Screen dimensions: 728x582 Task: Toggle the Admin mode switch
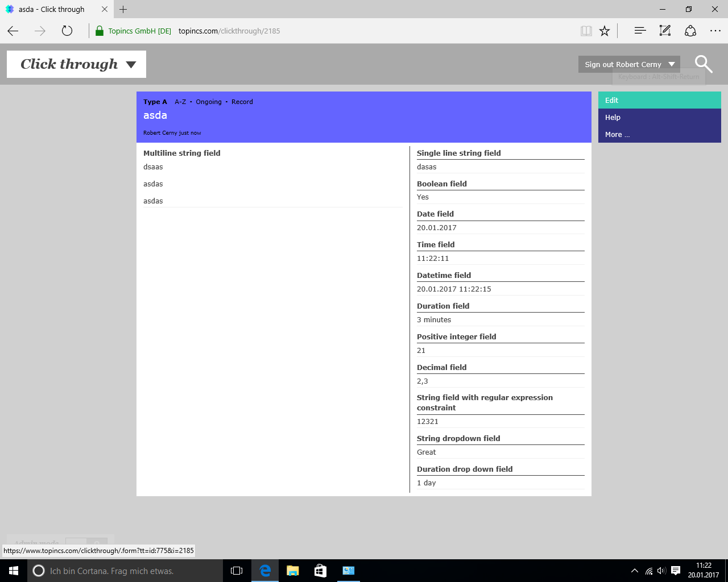(x=86, y=543)
